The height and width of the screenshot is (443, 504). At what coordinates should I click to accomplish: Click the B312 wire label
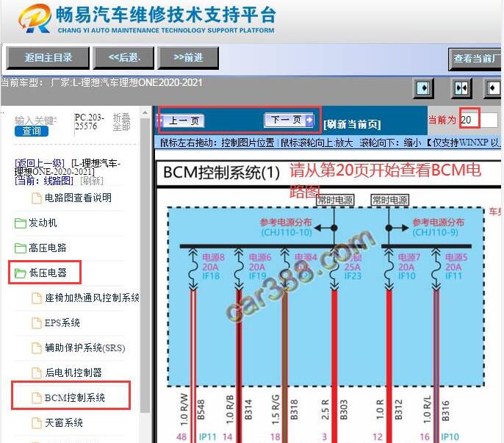coord(398,409)
